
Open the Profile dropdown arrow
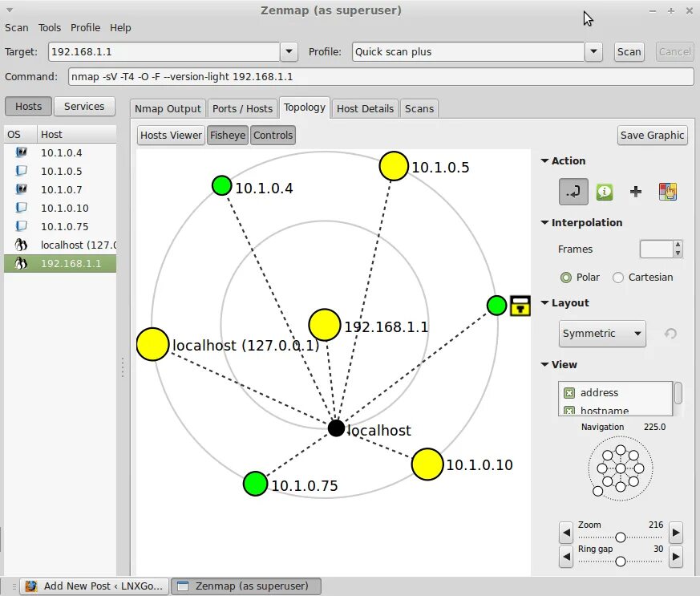coord(593,52)
